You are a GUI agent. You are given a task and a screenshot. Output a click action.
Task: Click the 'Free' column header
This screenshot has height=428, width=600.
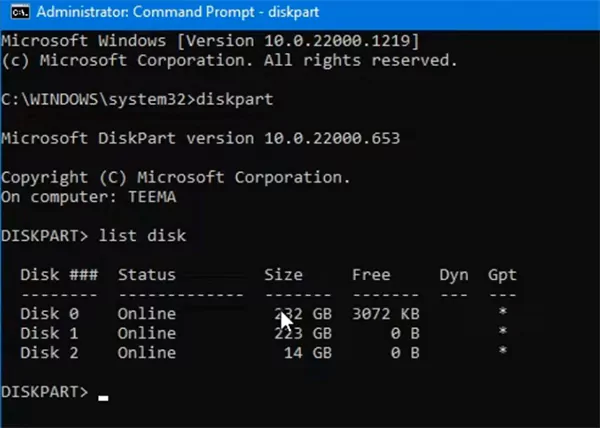click(371, 275)
